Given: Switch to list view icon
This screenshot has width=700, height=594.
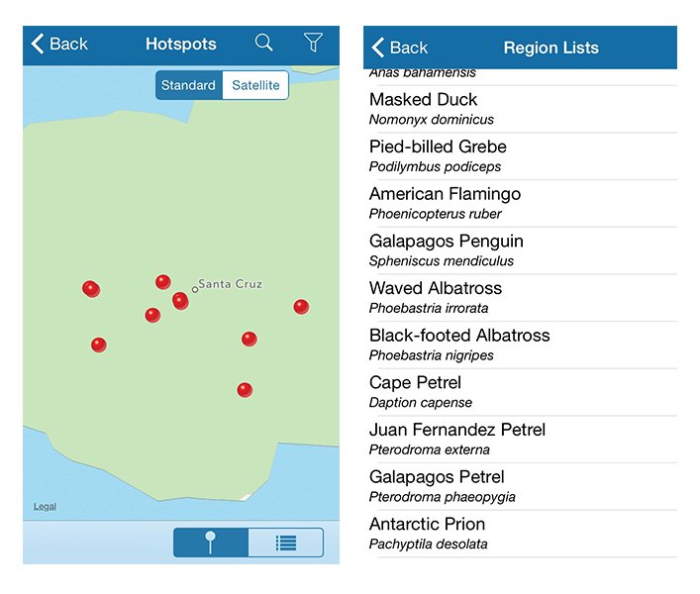Looking at the screenshot, I should click(286, 543).
